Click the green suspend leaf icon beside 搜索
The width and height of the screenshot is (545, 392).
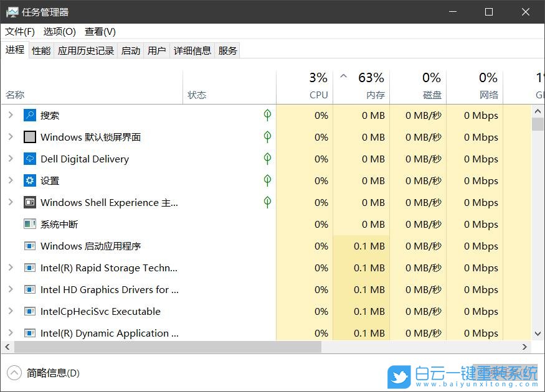tap(267, 115)
